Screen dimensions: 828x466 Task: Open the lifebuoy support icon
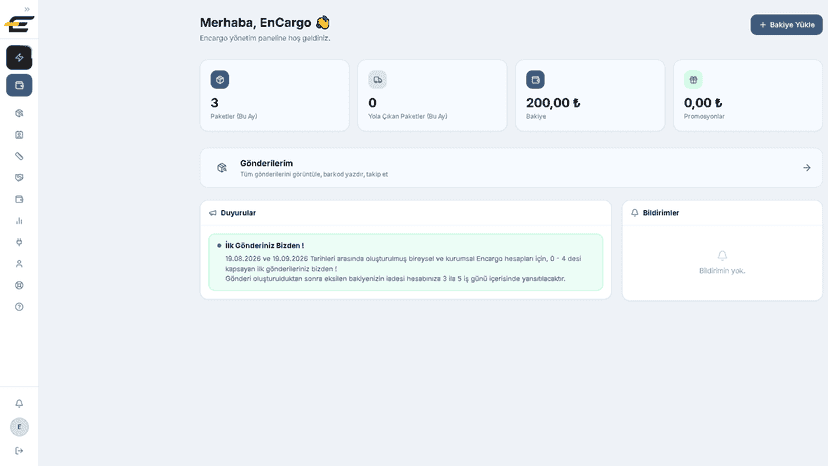pyautogui.click(x=19, y=285)
